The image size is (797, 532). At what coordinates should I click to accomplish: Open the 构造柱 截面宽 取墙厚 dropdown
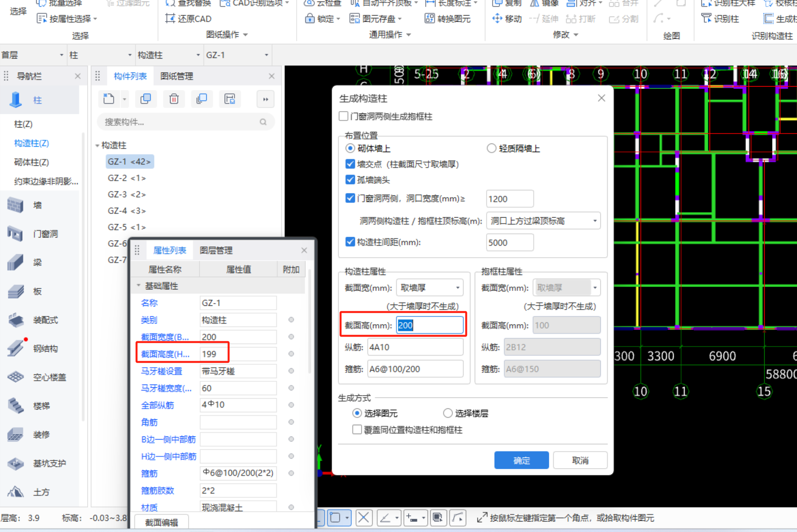point(430,288)
